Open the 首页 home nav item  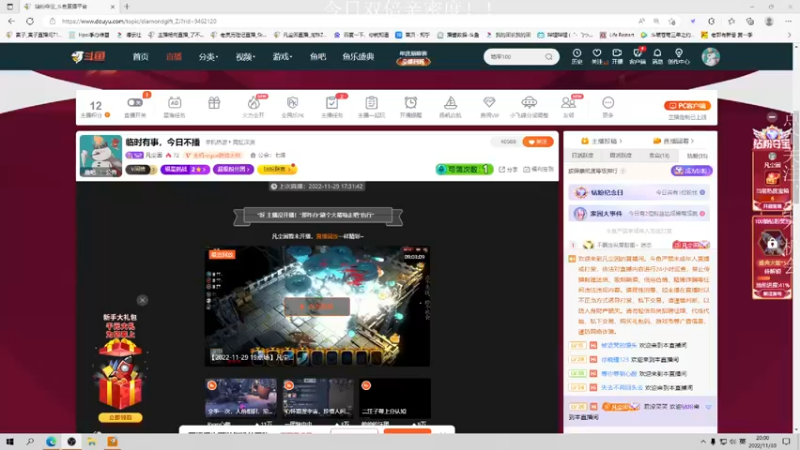(140, 57)
